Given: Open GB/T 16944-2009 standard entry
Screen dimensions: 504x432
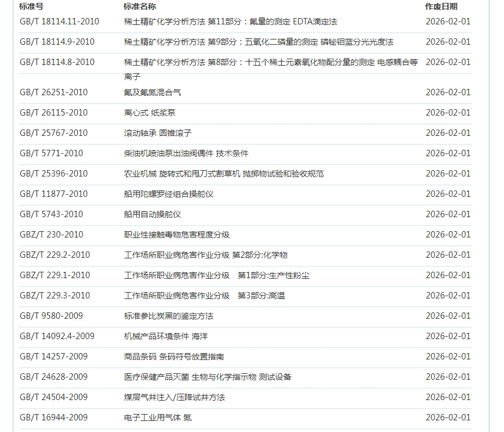Looking at the screenshot, I should pyautogui.click(x=53, y=417).
